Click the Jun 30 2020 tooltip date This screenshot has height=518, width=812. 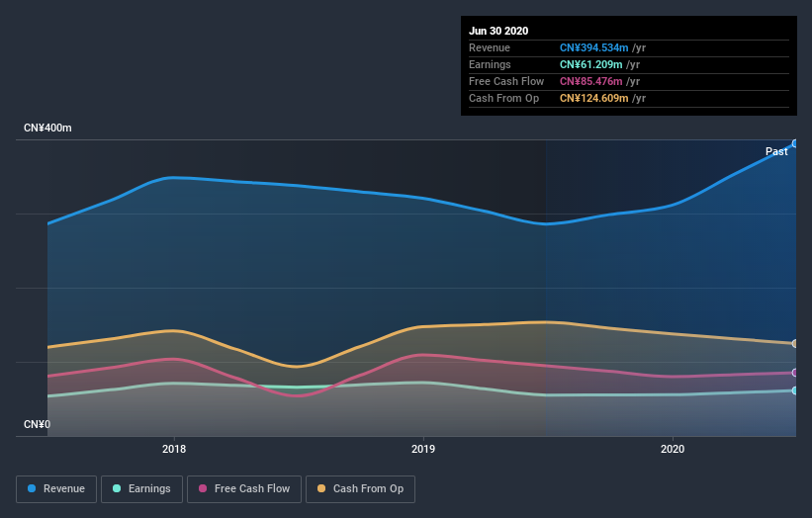pyautogui.click(x=498, y=31)
